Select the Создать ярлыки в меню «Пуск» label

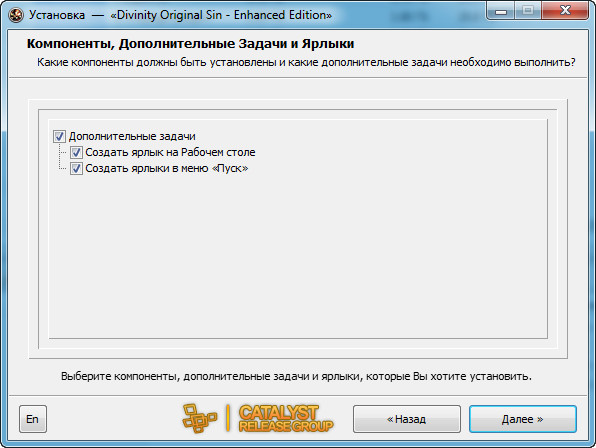[x=166, y=168]
